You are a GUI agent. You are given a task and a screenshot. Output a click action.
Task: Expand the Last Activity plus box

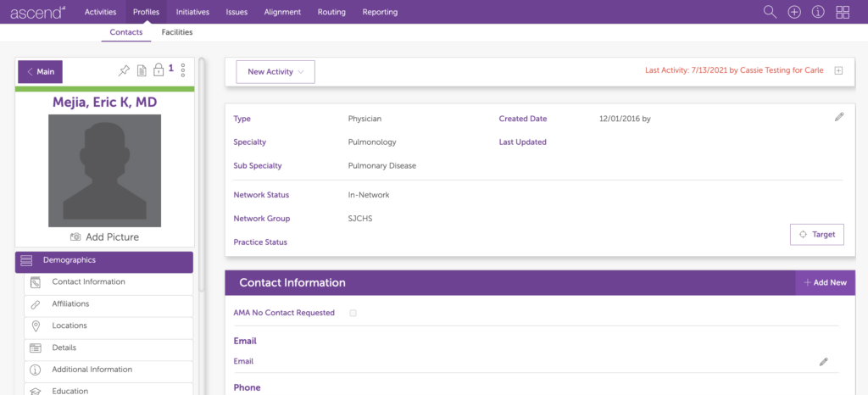(838, 71)
